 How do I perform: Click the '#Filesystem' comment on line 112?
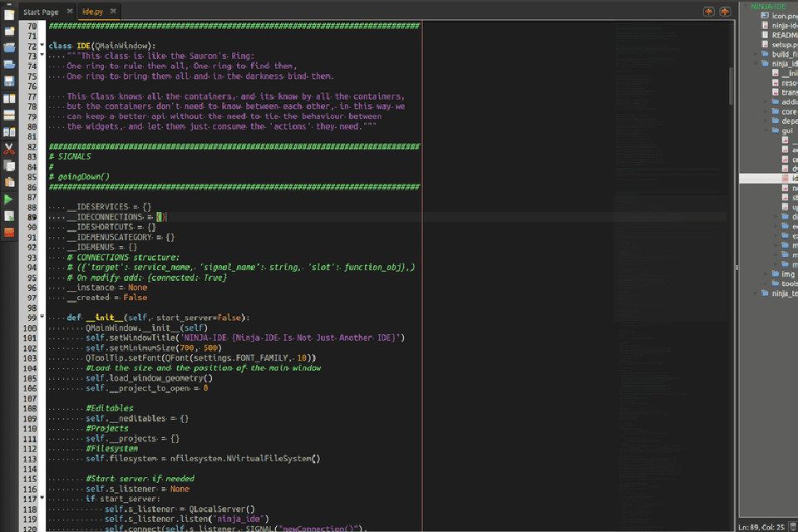[111, 449]
